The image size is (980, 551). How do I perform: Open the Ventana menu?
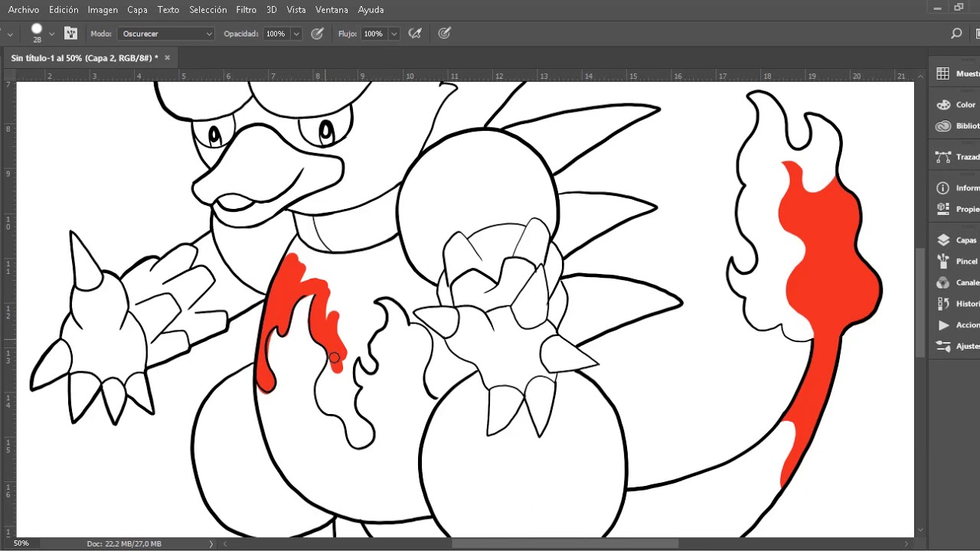pyautogui.click(x=332, y=10)
